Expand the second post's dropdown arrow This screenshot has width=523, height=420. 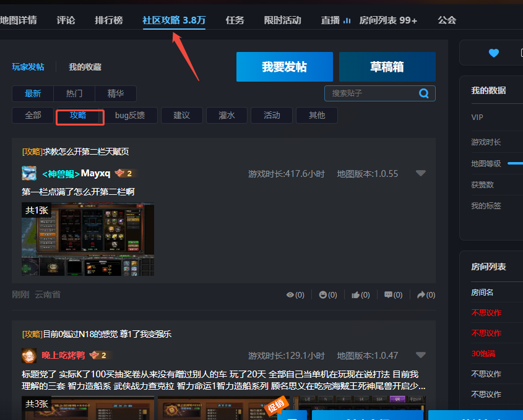(x=421, y=355)
